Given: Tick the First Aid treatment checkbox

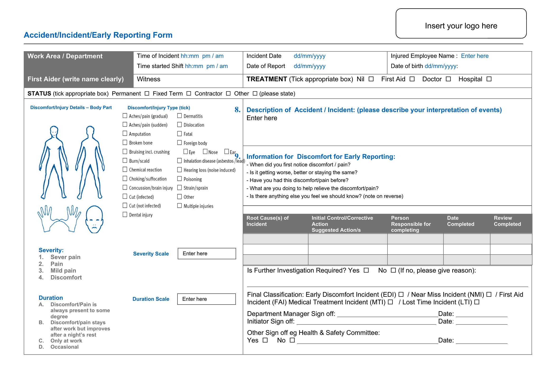Looking at the screenshot, I should pos(412,79).
